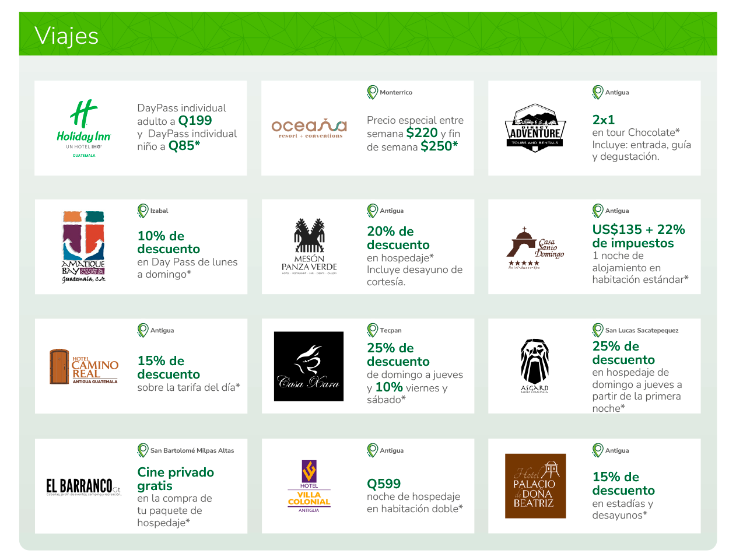Click the Antigua pin in the Villa Colonial card
The width and height of the screenshot is (729, 560).
[x=372, y=450]
